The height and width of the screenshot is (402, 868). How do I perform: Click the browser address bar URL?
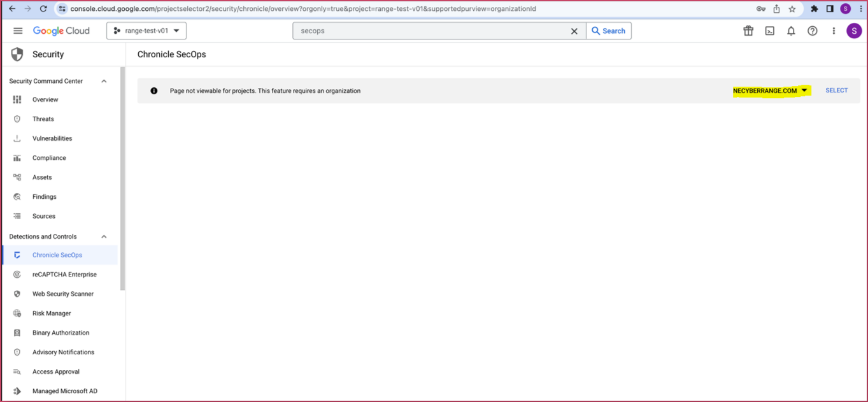pyautogui.click(x=303, y=9)
